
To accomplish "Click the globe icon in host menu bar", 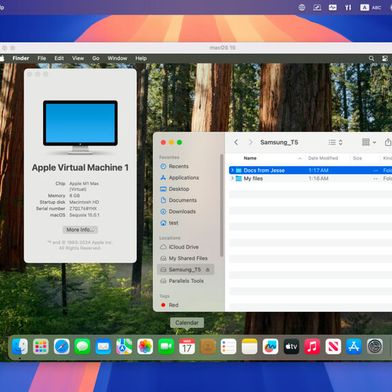I will tap(302, 7).
